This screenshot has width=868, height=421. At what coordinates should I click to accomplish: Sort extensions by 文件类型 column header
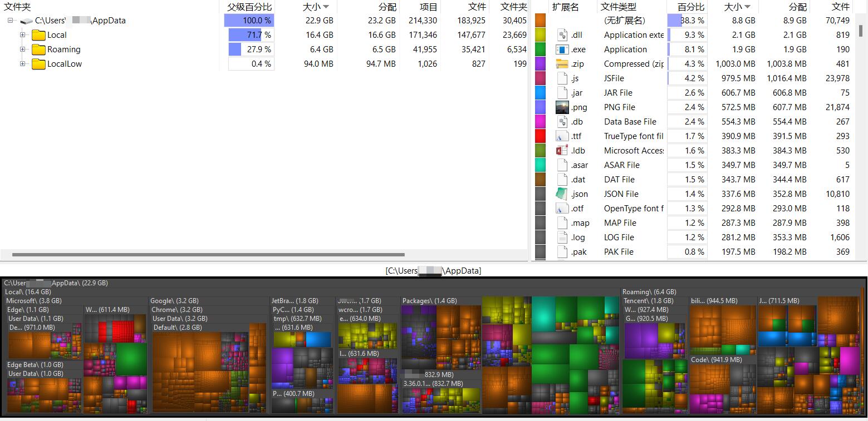click(x=618, y=7)
